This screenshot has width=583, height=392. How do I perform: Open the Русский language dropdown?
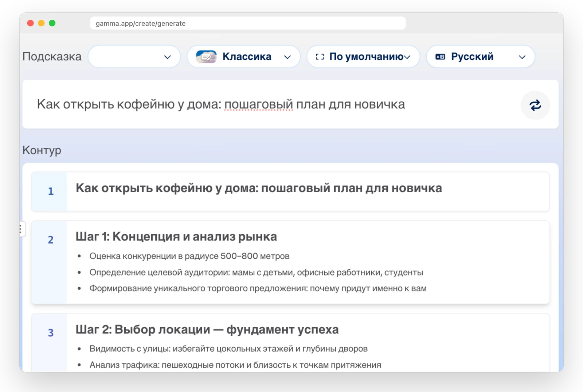pos(481,57)
